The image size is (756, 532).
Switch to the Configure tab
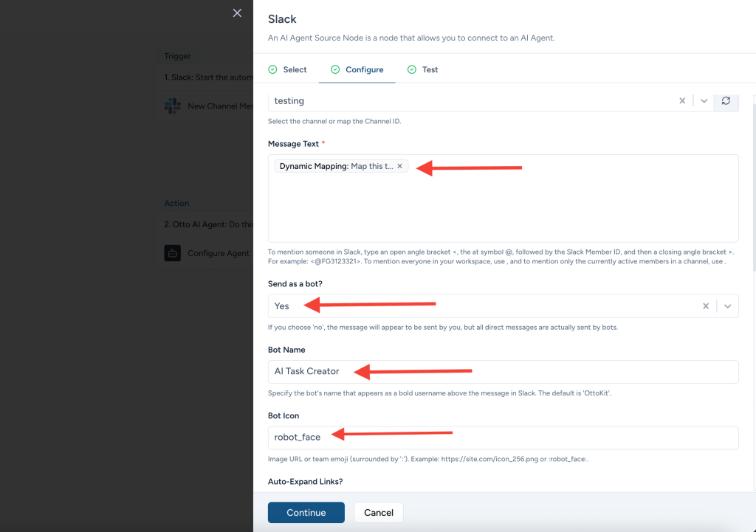click(357, 69)
